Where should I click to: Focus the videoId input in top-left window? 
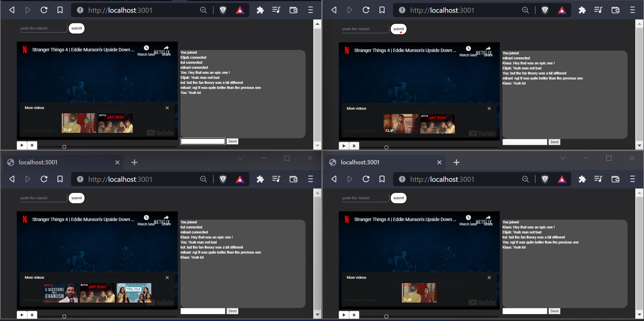43,29
